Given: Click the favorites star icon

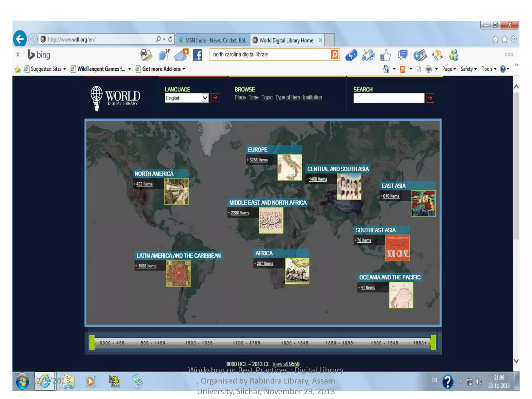Looking at the screenshot, I should [x=504, y=39].
